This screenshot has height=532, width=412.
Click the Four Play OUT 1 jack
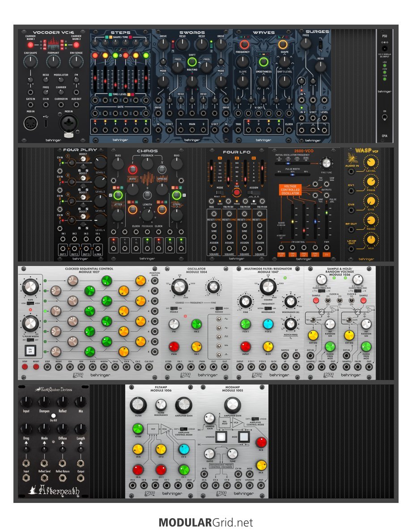pyautogui.click(x=63, y=249)
